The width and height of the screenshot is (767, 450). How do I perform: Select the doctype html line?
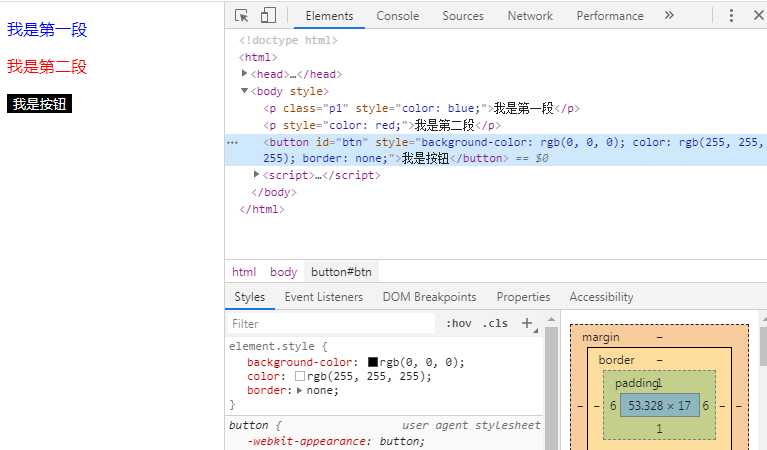pos(288,40)
